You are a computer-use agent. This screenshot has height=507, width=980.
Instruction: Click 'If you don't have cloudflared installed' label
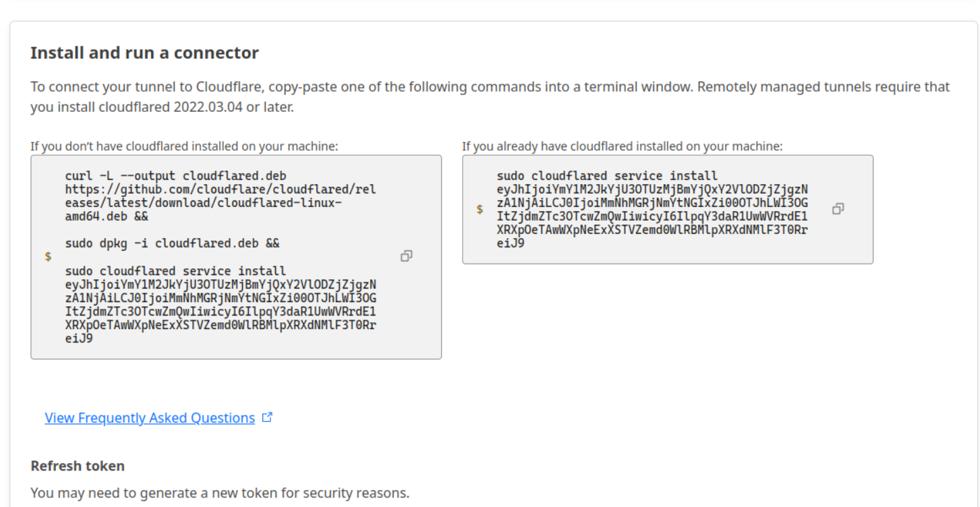(x=184, y=146)
